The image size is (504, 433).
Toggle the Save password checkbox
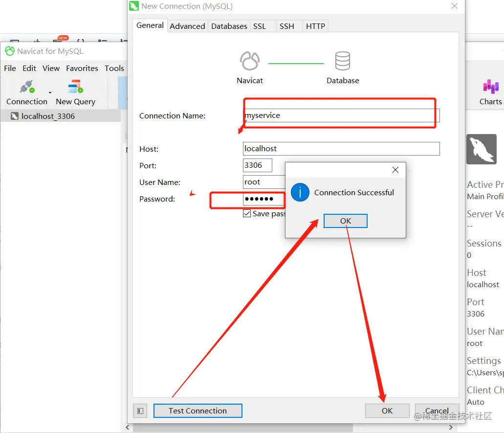[x=247, y=214]
